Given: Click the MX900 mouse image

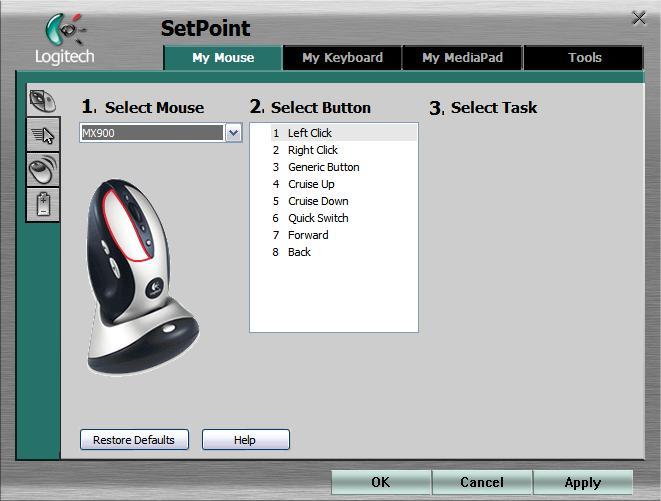Looking at the screenshot, I should coord(142,277).
